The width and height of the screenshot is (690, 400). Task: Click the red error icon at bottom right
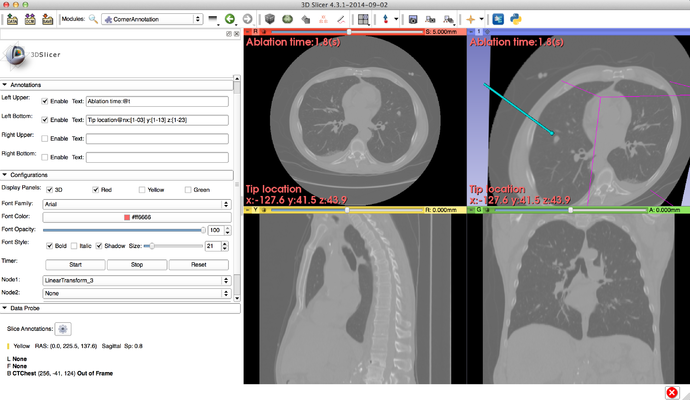[x=670, y=390]
